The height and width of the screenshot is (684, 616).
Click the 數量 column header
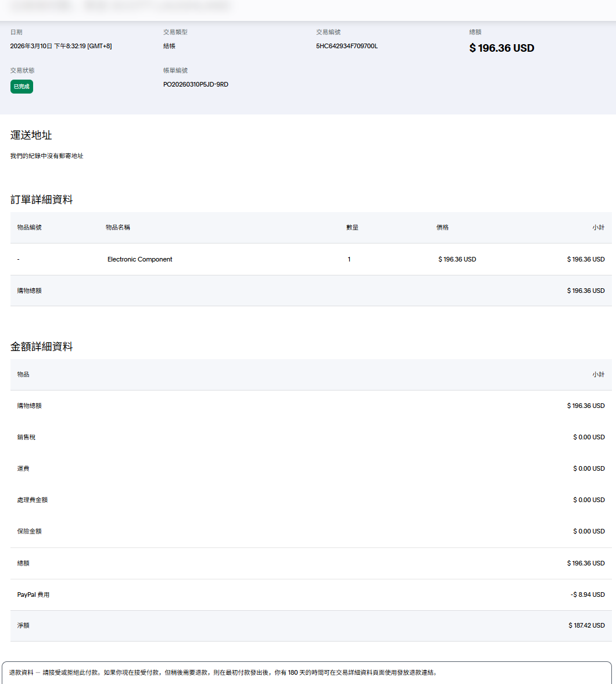click(352, 227)
